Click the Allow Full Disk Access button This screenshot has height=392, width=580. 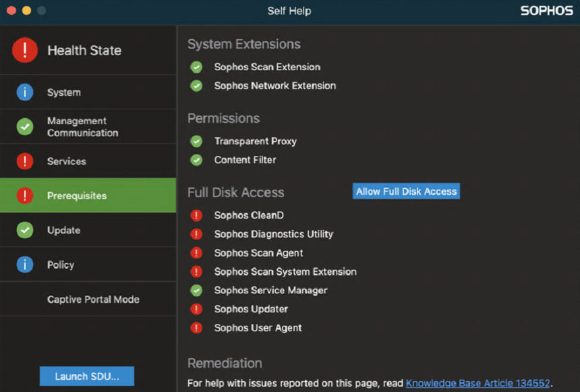point(406,191)
